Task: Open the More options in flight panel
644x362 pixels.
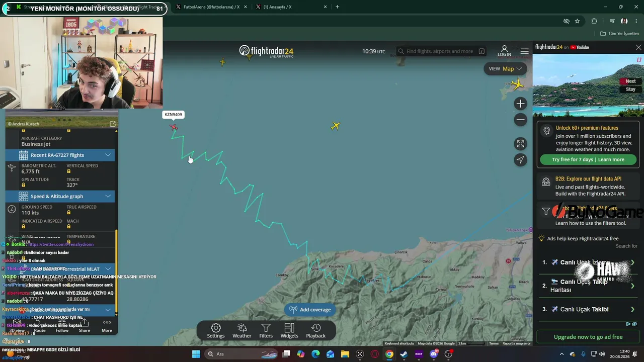Action: 107,326
